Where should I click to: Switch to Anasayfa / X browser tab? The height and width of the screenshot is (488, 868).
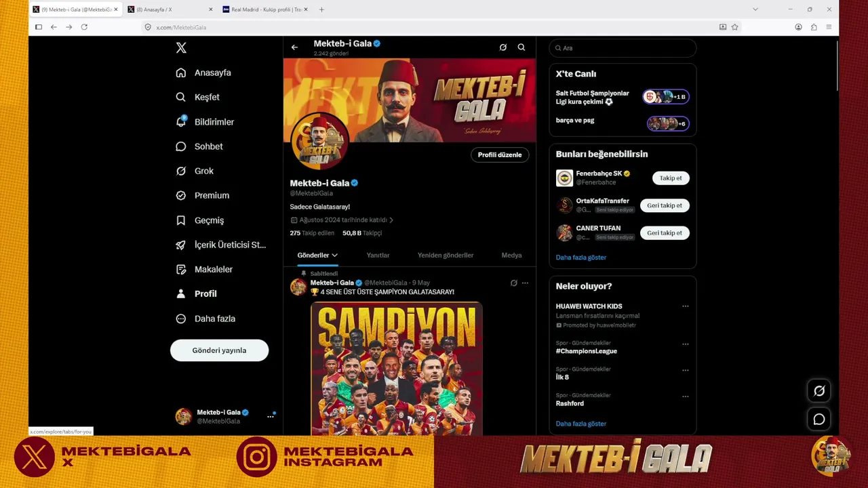[170, 9]
